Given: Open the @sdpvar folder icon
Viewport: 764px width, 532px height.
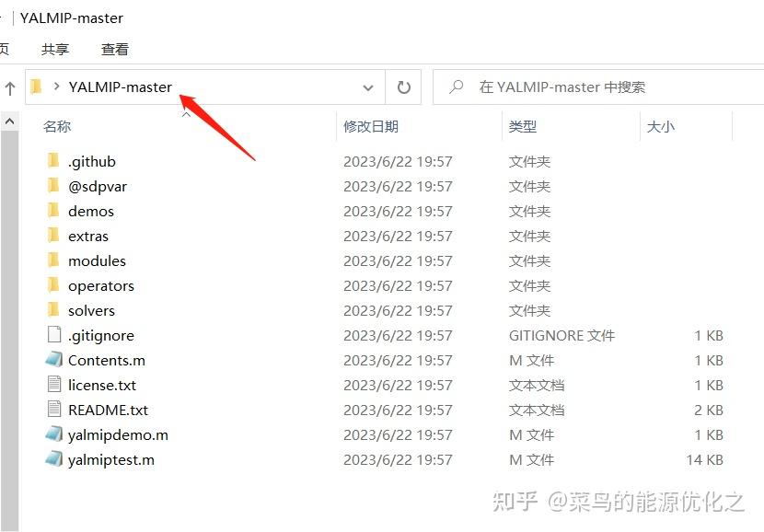Looking at the screenshot, I should (x=55, y=185).
